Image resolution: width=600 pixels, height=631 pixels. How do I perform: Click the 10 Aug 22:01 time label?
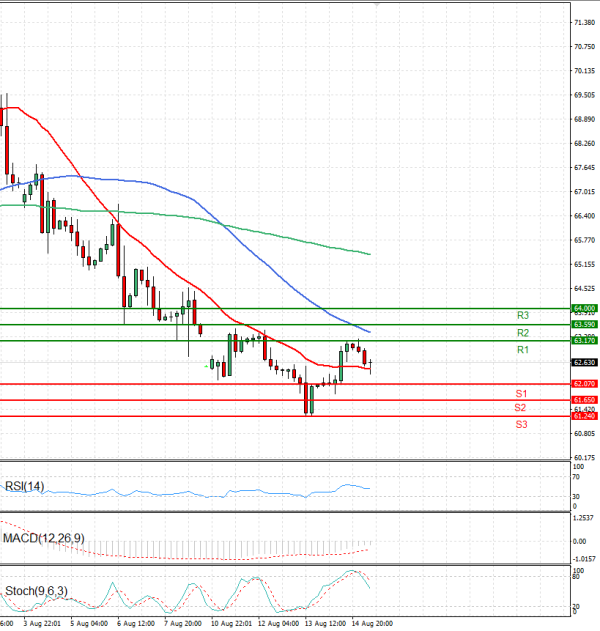(x=231, y=623)
